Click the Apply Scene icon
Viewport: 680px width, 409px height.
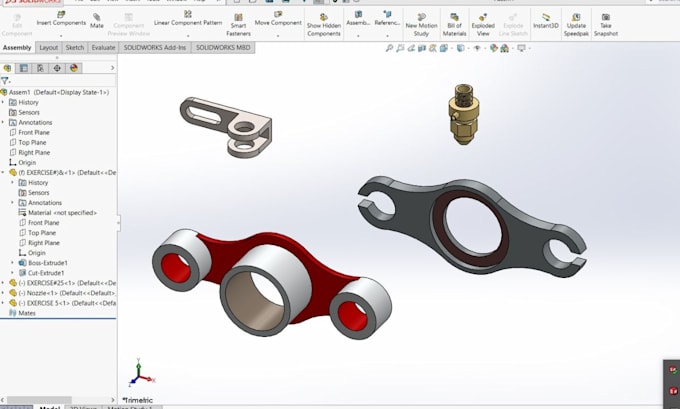(x=504, y=48)
